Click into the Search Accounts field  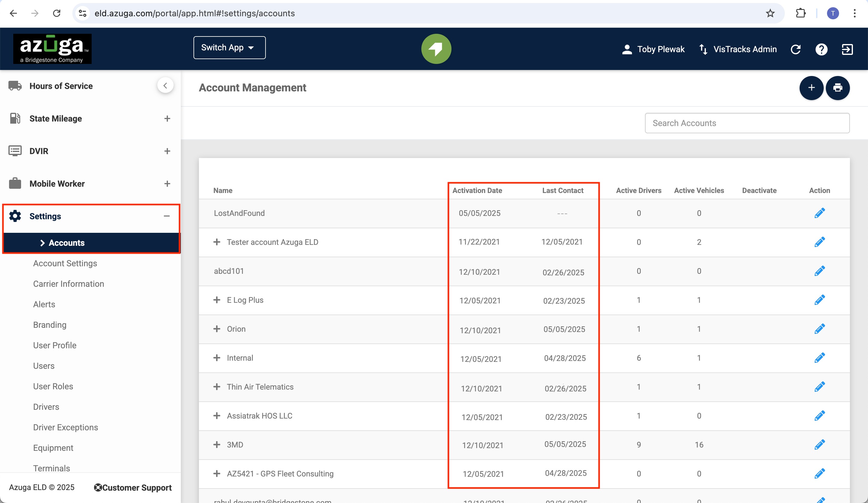(x=747, y=123)
